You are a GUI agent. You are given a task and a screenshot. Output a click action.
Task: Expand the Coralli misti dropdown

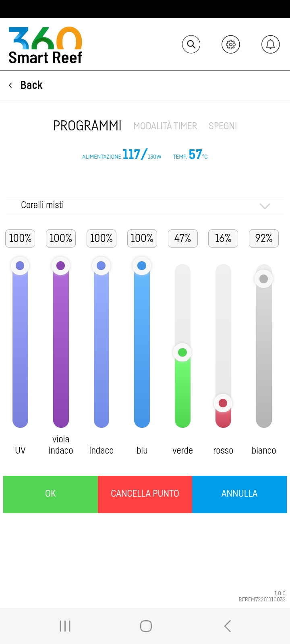coord(264,206)
